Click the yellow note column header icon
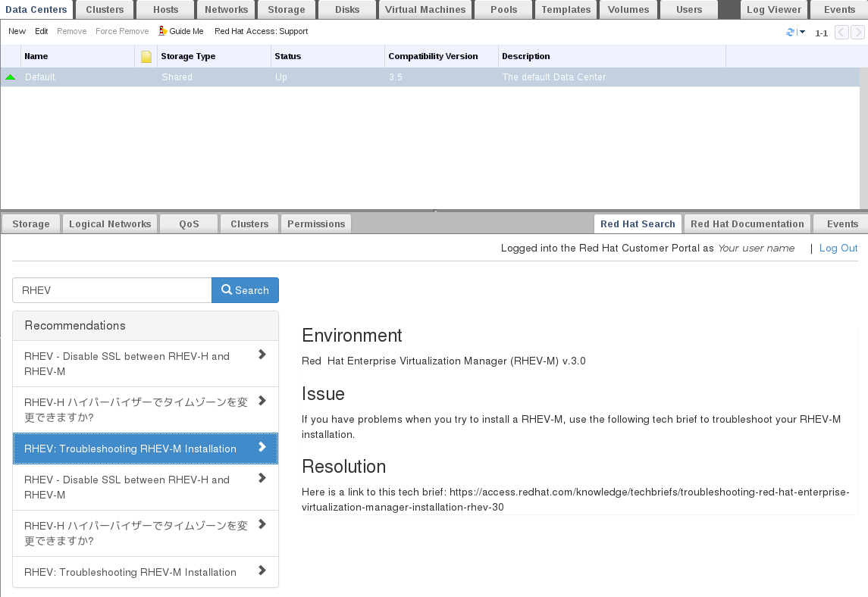Screen dimensions: 868x597 pyautogui.click(x=146, y=56)
